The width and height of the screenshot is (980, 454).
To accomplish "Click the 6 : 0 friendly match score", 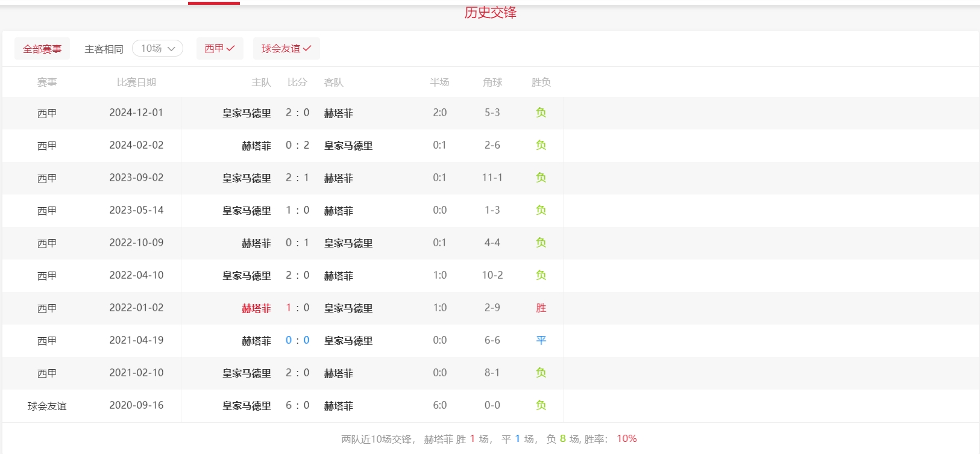I will [x=297, y=405].
